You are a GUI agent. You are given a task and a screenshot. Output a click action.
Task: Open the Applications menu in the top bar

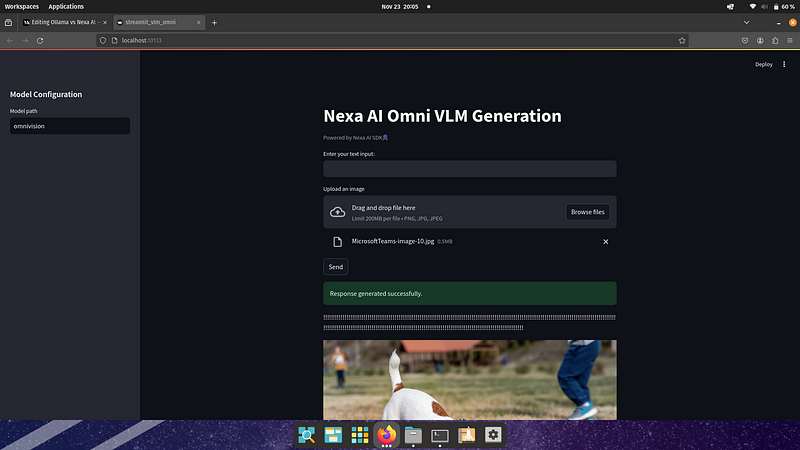pos(66,7)
